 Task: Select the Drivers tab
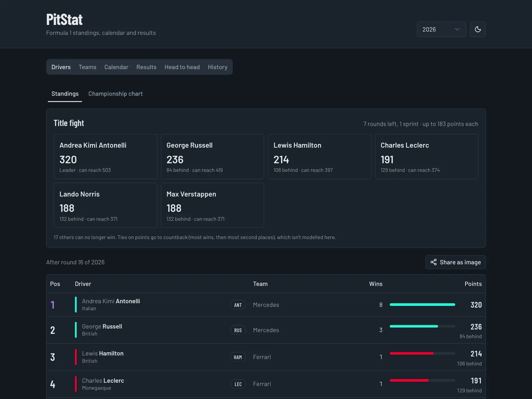click(61, 67)
